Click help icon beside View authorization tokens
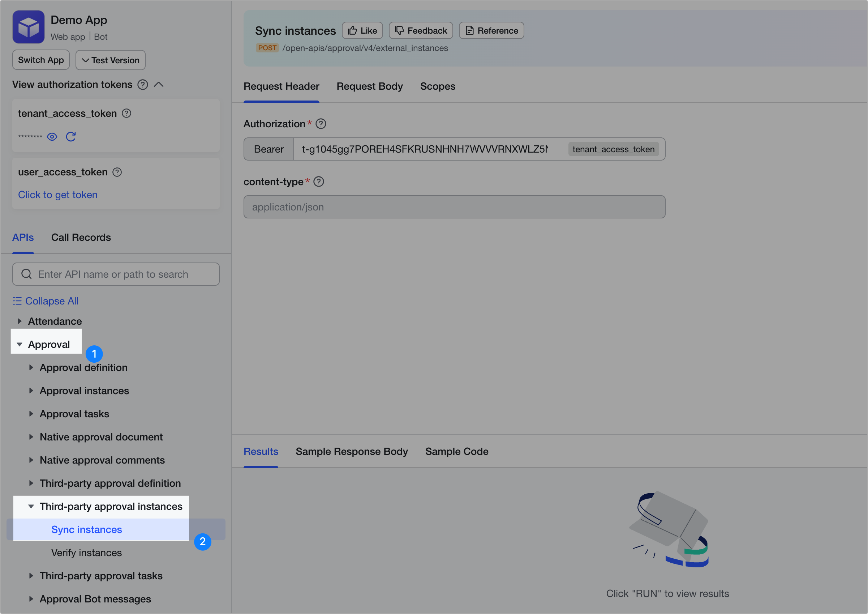The height and width of the screenshot is (614, 868). [x=142, y=84]
